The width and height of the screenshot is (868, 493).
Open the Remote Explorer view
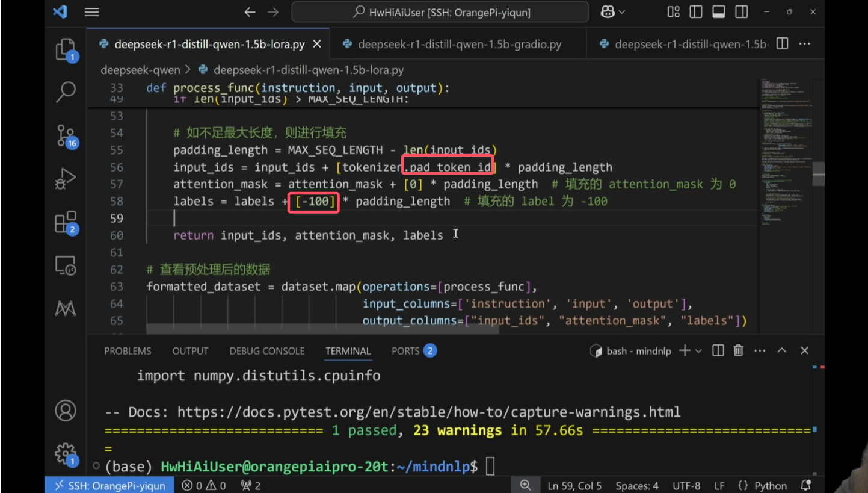(66, 265)
